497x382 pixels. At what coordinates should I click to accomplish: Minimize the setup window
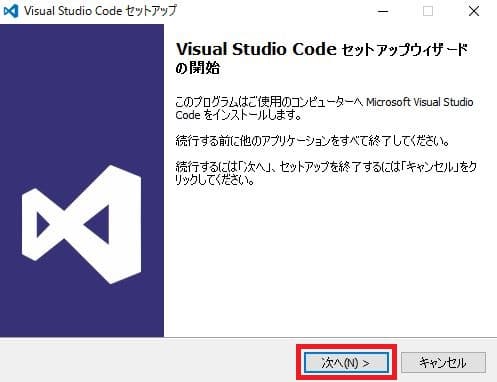383,11
